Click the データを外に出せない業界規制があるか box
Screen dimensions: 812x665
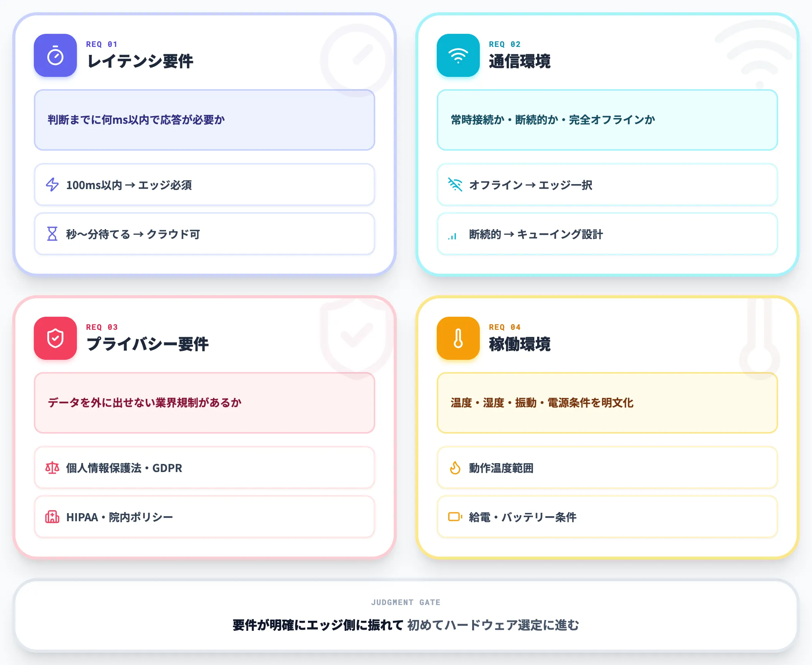(x=205, y=403)
